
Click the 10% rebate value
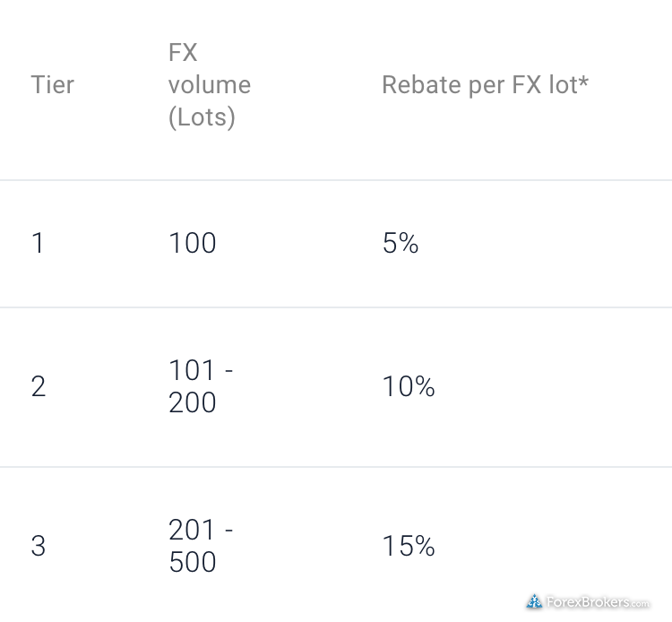point(409,386)
